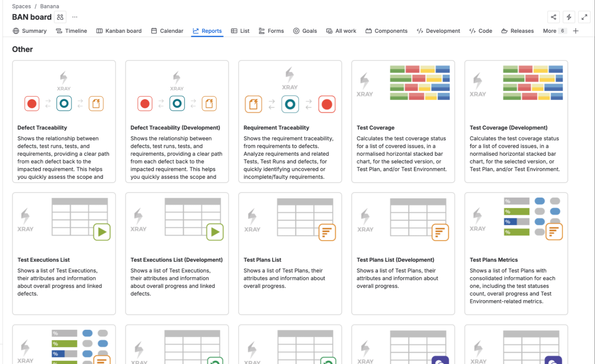Click the Banana breadcrumb link
Screen dimensions: 595x364
click(49, 6)
